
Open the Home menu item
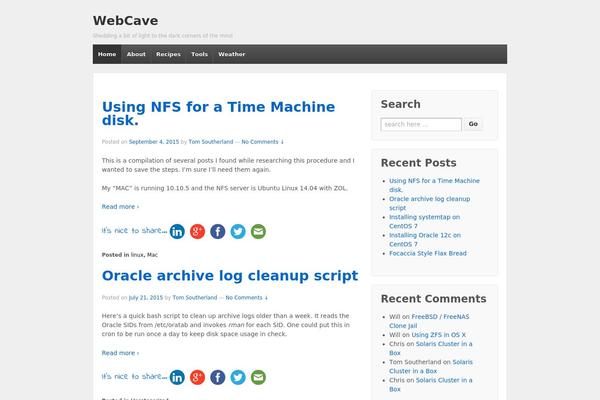point(107,54)
